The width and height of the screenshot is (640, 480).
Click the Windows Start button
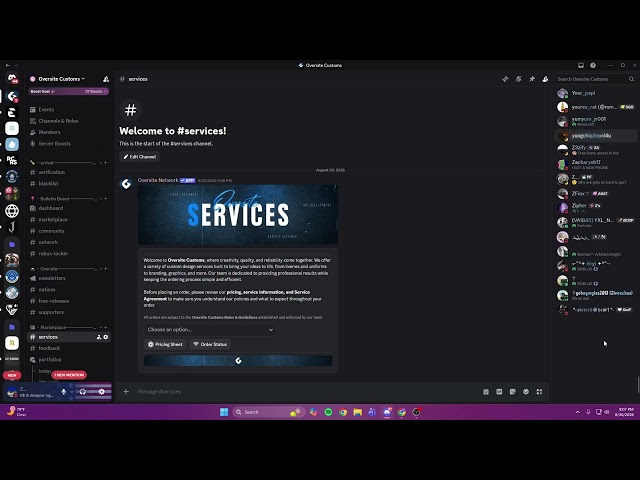224,412
